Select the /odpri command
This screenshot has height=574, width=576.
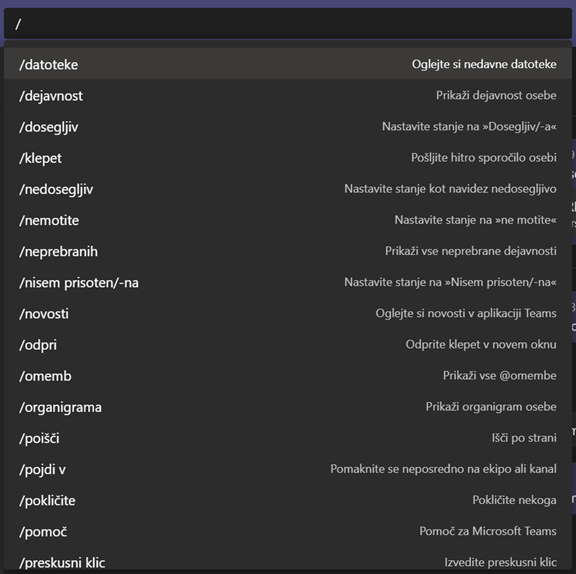tap(288, 344)
